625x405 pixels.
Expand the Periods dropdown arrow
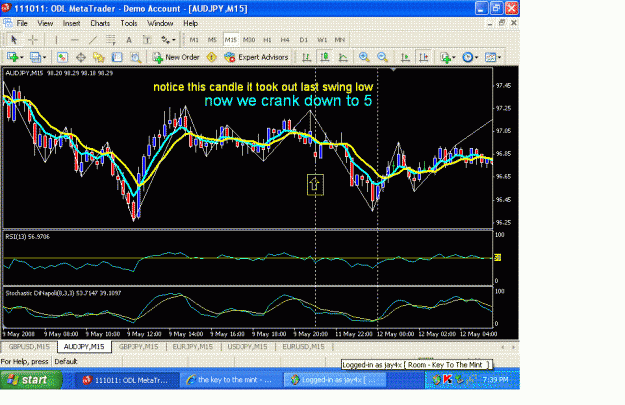476,58
